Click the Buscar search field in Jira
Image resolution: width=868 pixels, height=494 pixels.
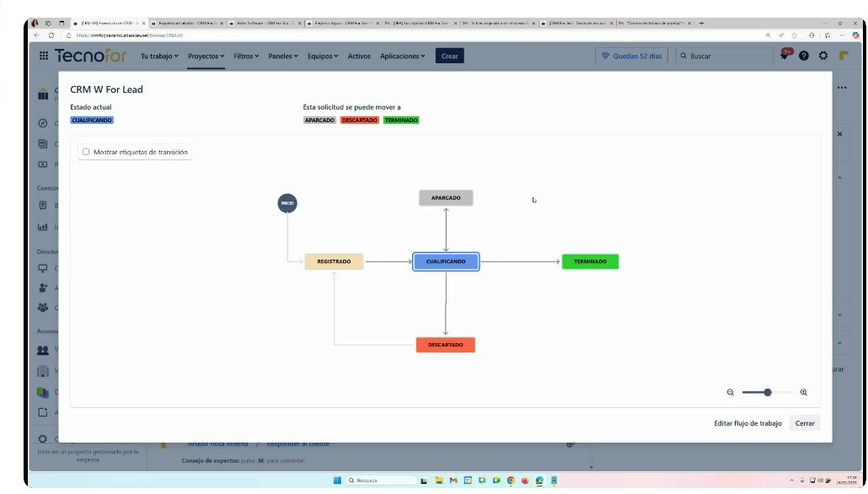coord(724,56)
